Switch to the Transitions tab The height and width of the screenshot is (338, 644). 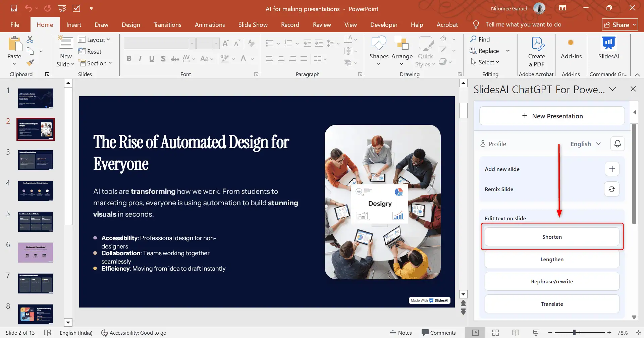167,24
